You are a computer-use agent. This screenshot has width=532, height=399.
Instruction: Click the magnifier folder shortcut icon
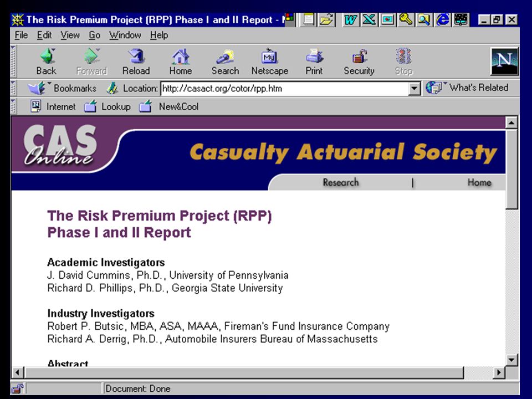tap(424, 19)
